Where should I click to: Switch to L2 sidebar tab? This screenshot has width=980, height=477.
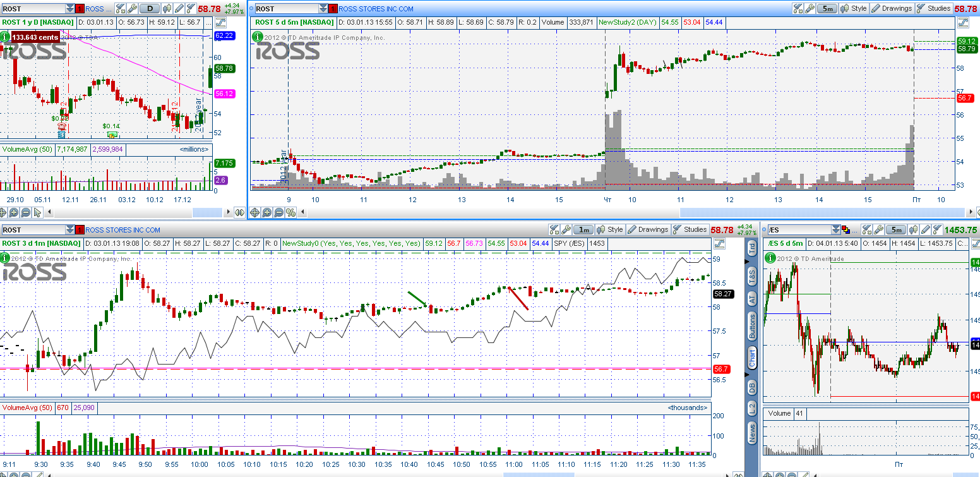point(752,408)
